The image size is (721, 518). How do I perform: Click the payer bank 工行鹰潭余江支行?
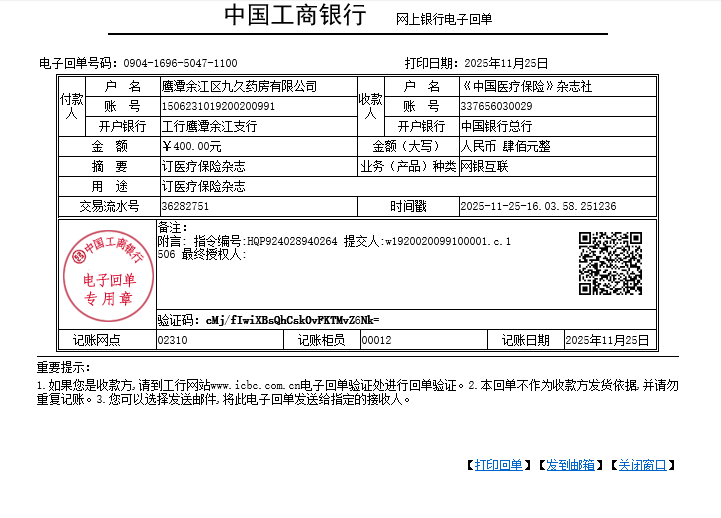[209, 126]
